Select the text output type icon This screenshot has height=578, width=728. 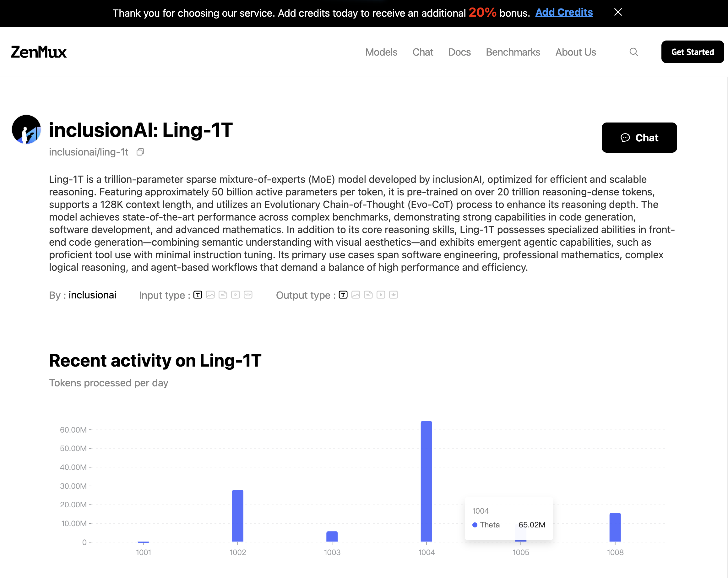(343, 295)
